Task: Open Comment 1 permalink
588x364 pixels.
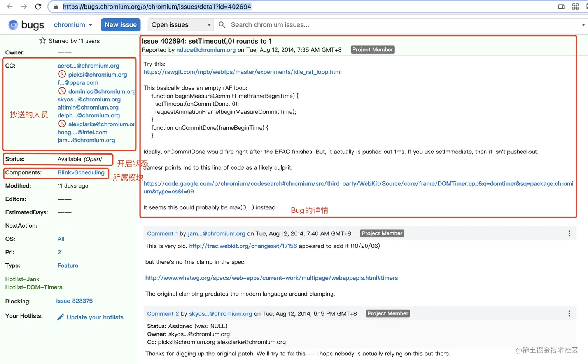Action: [162, 233]
